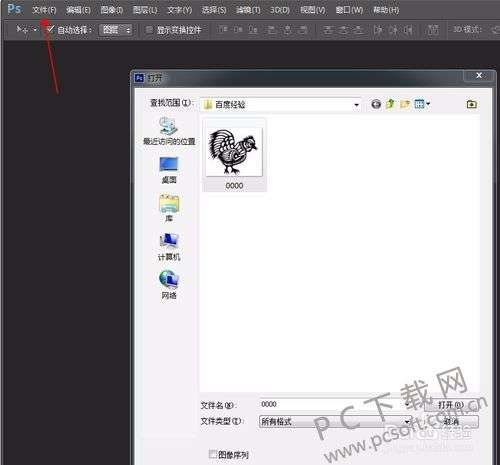
Task: Click the auto-align layers icon
Action: point(433,30)
